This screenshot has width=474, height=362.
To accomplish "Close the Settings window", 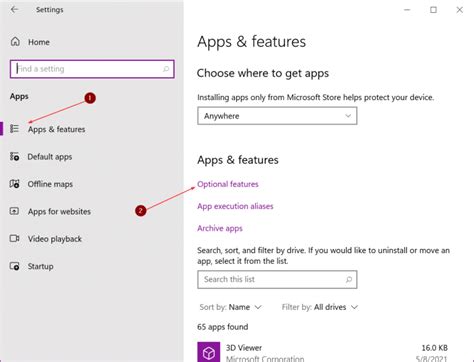I will pyautogui.click(x=460, y=10).
